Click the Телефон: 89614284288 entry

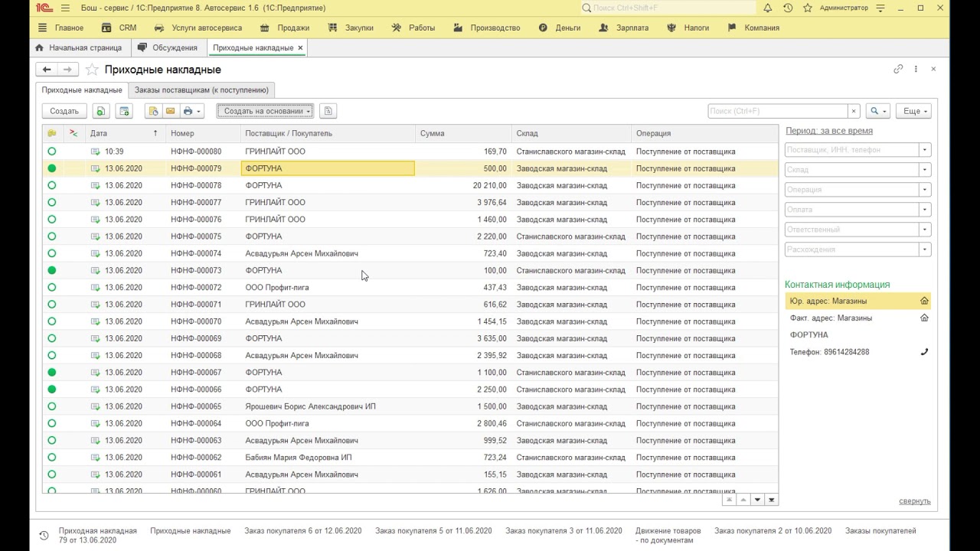click(x=829, y=352)
